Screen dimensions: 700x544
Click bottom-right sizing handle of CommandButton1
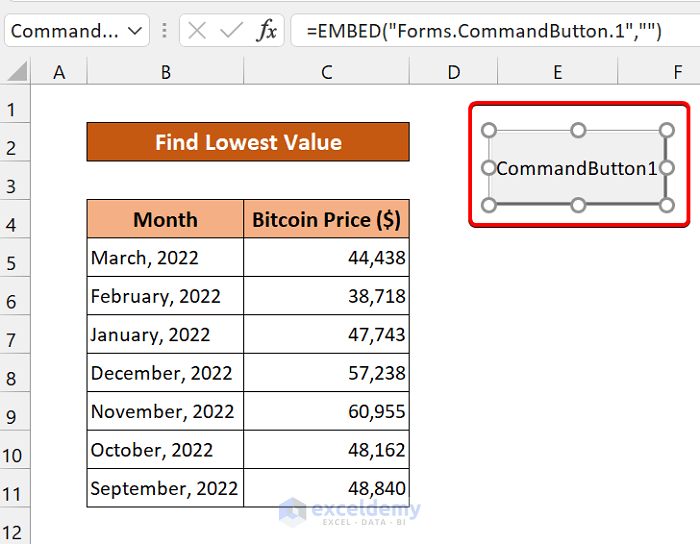coord(667,205)
